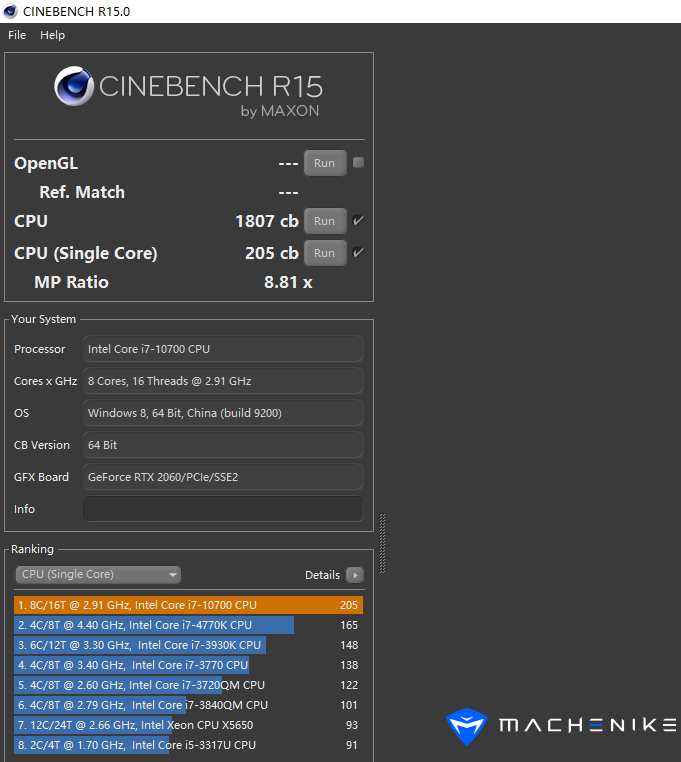The image size is (681, 762).
Task: Run the CPU (Single Core) benchmark
Action: click(325, 253)
